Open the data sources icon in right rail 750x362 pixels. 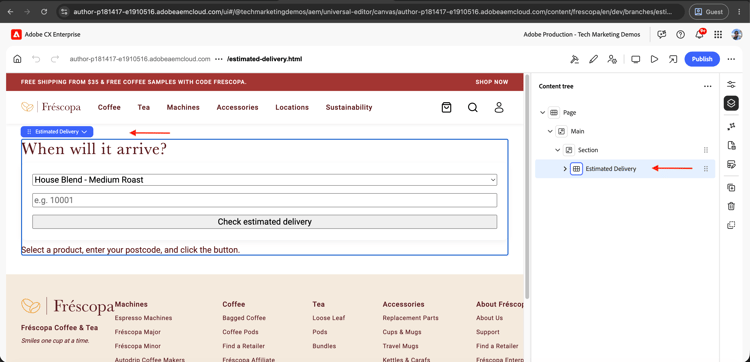click(x=731, y=165)
